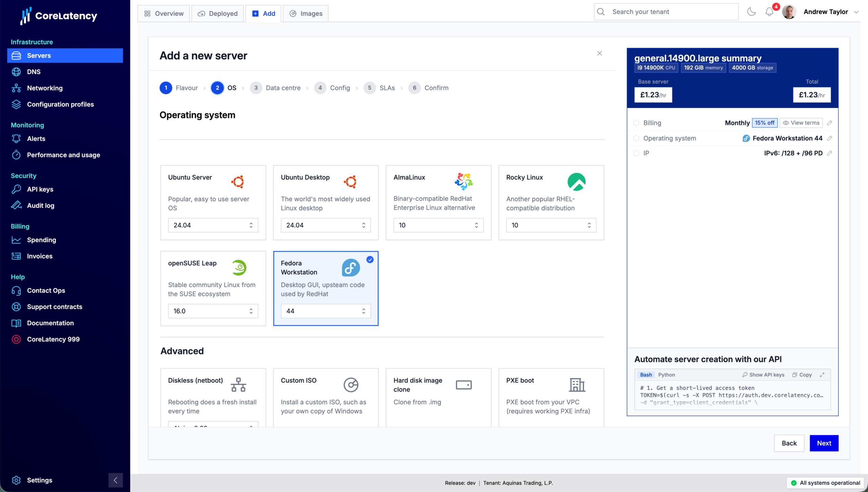Collapse the sidebar with arrow button
Image resolution: width=868 pixels, height=492 pixels.
pyautogui.click(x=116, y=480)
